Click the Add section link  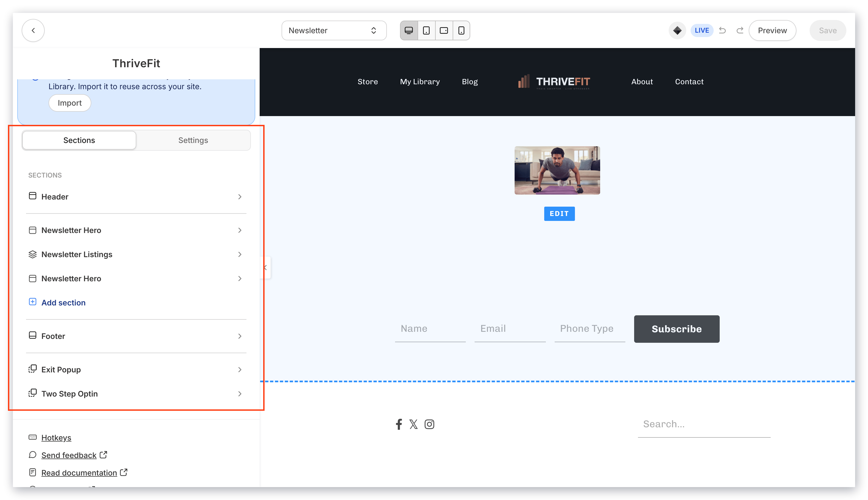coord(64,302)
